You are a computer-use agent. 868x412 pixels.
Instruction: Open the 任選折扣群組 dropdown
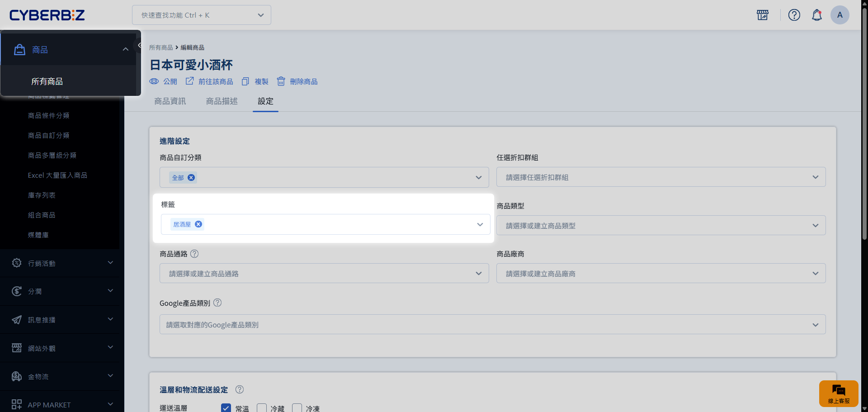pyautogui.click(x=660, y=177)
